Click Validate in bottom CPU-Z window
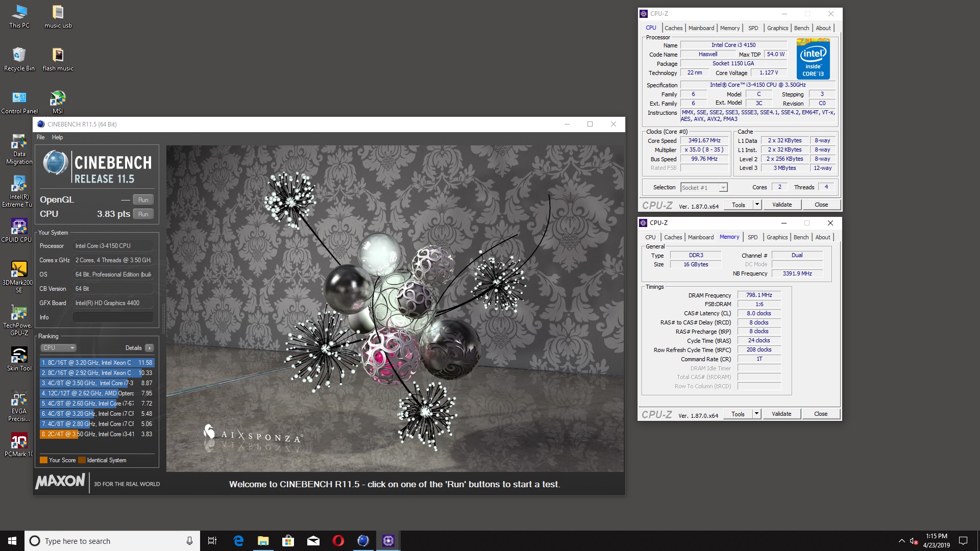This screenshot has height=551, width=980. click(781, 414)
